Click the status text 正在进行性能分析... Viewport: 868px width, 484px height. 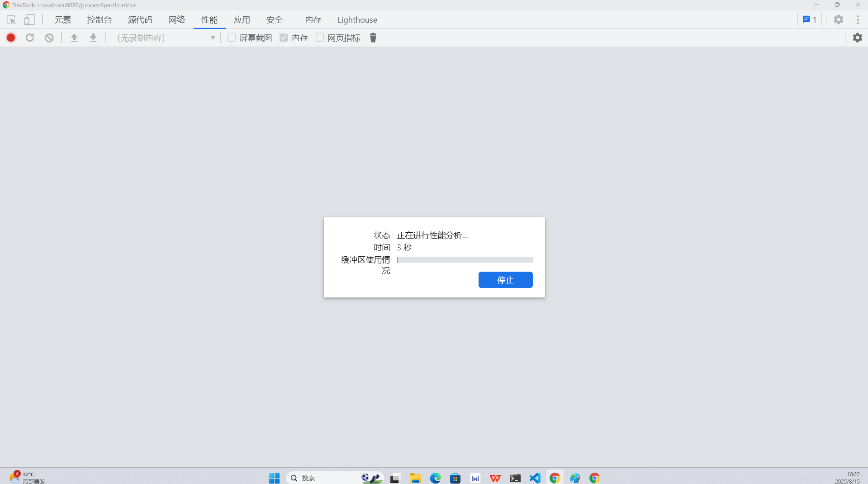point(432,235)
